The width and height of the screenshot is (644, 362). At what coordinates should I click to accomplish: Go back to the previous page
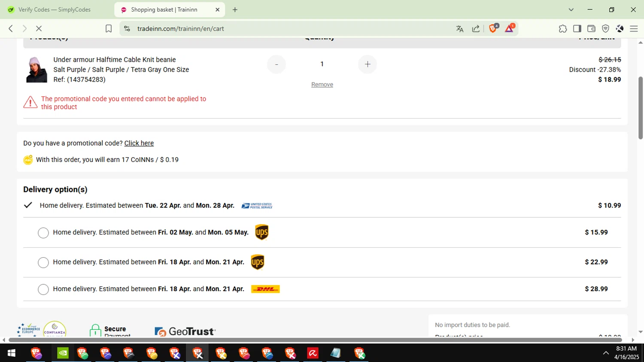coord(11,29)
